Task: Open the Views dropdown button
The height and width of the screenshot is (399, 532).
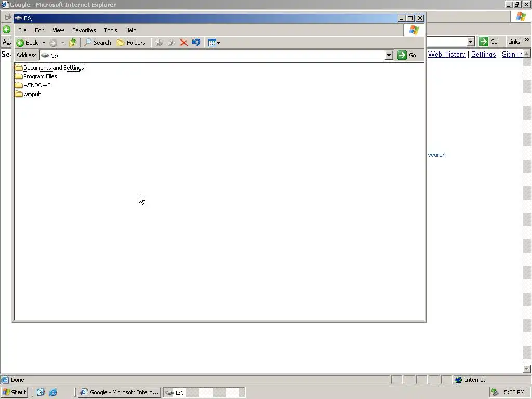Action: pos(214,43)
